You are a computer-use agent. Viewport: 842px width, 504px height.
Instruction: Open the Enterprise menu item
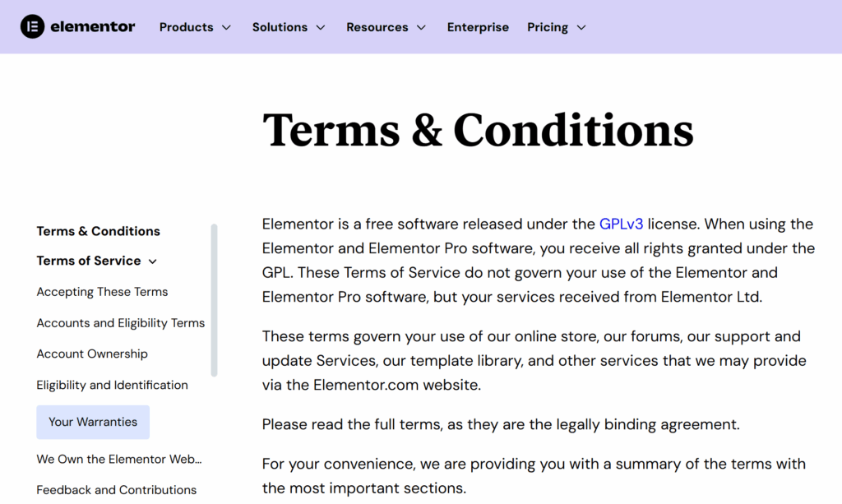click(x=478, y=27)
